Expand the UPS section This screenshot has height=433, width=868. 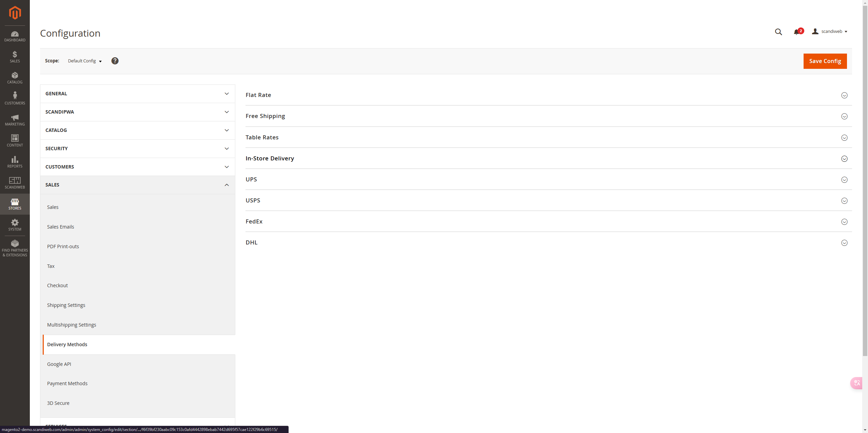tap(549, 179)
